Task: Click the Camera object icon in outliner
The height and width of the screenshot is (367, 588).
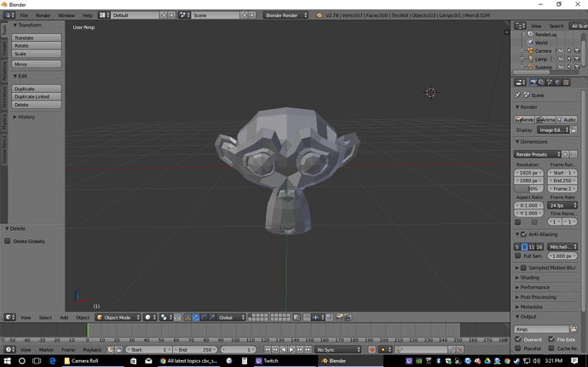Action: coord(531,50)
